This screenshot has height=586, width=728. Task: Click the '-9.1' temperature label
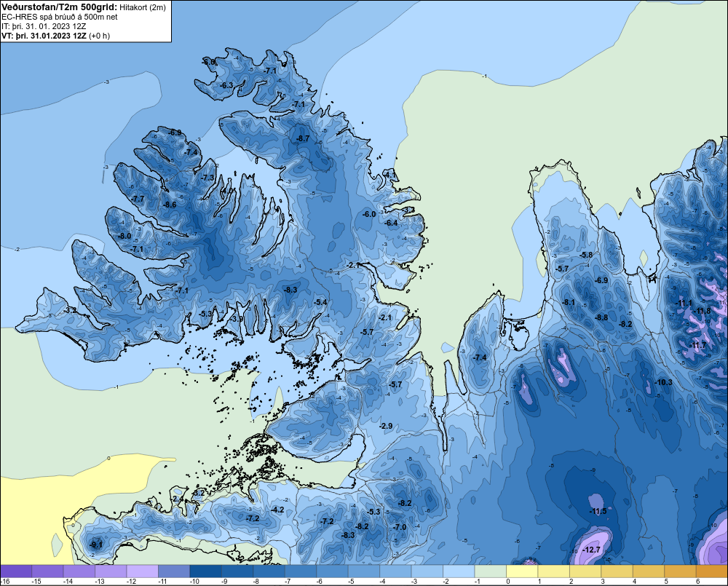click(96, 545)
